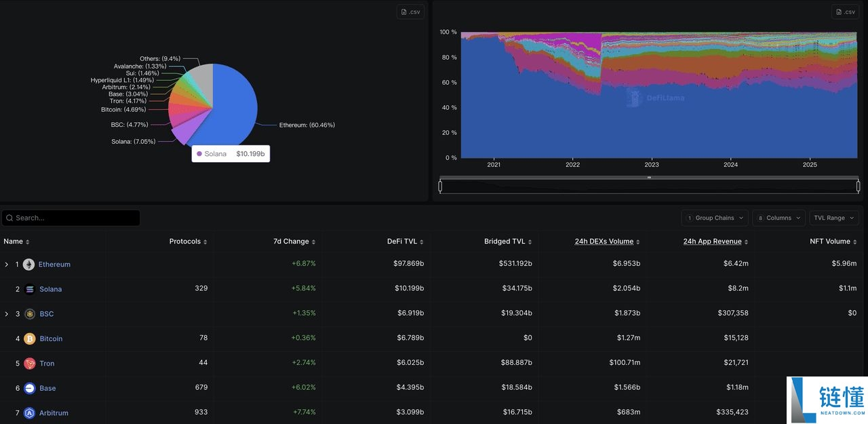Click the Bitcoin chain logo icon
Screen dimensions: 868x424
(x=29, y=339)
